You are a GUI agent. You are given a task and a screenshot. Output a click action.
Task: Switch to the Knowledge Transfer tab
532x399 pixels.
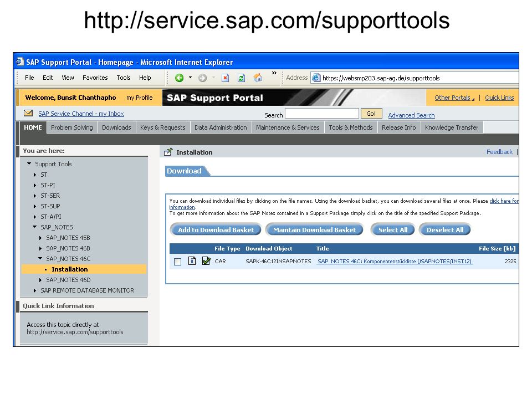coord(452,127)
